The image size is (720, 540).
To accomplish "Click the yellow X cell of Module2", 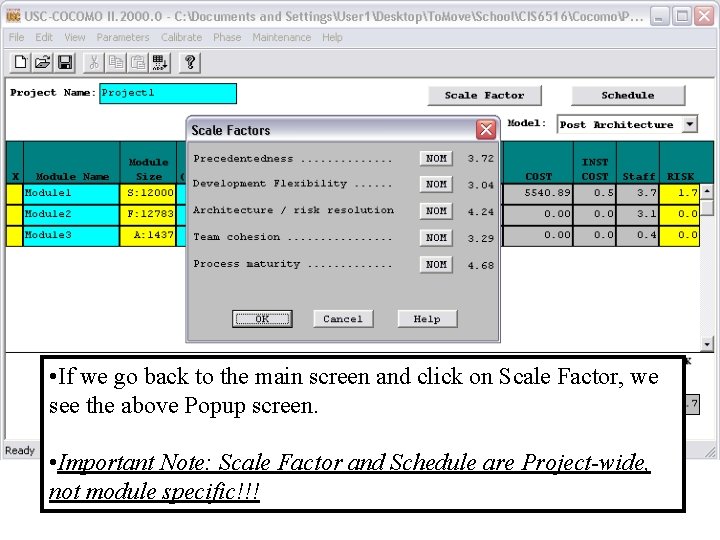I will click(14, 214).
